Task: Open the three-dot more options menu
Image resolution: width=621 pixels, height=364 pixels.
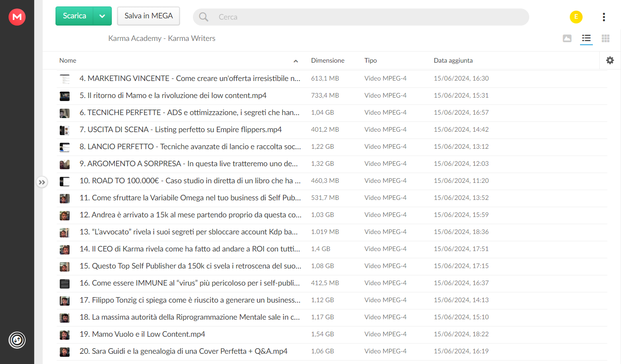Action: [x=604, y=17]
